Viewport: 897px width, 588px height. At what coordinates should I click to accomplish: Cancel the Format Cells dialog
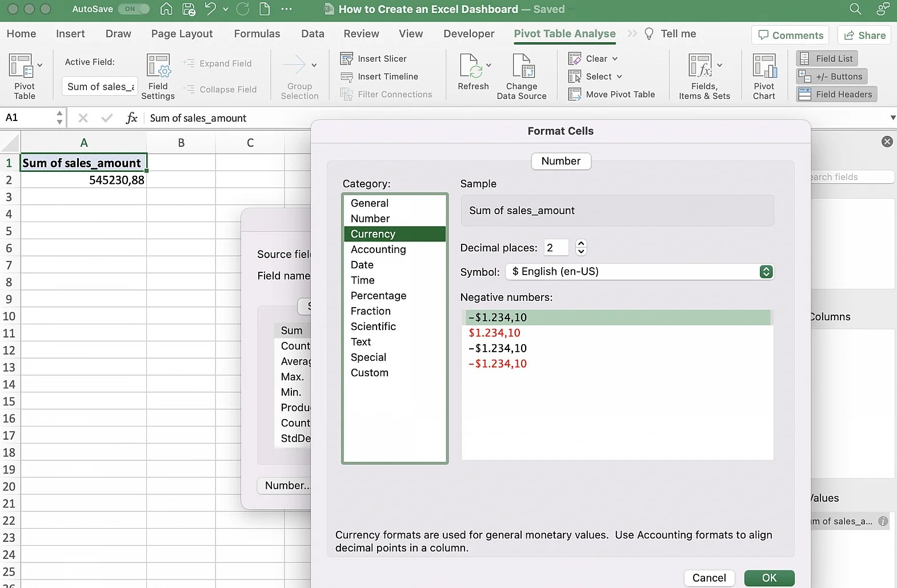tap(709, 578)
